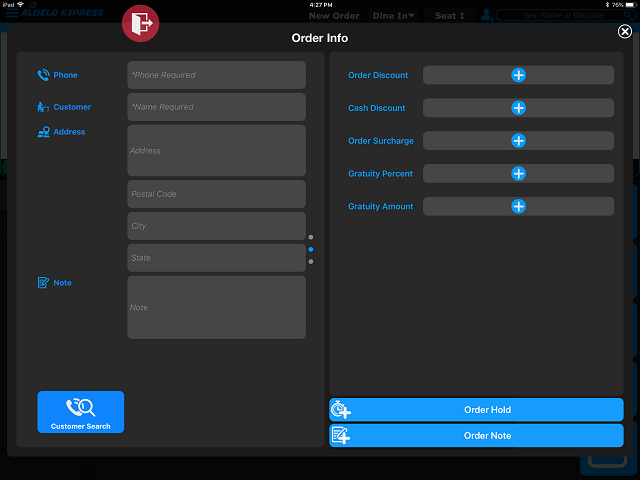Image resolution: width=640 pixels, height=480 pixels.
Task: Add an Order Discount with plus icon
Action: [518, 75]
